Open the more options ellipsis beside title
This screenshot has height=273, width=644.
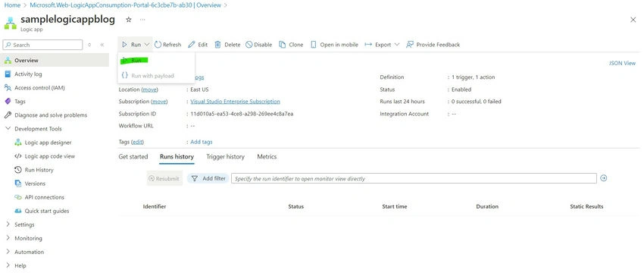coord(142,19)
